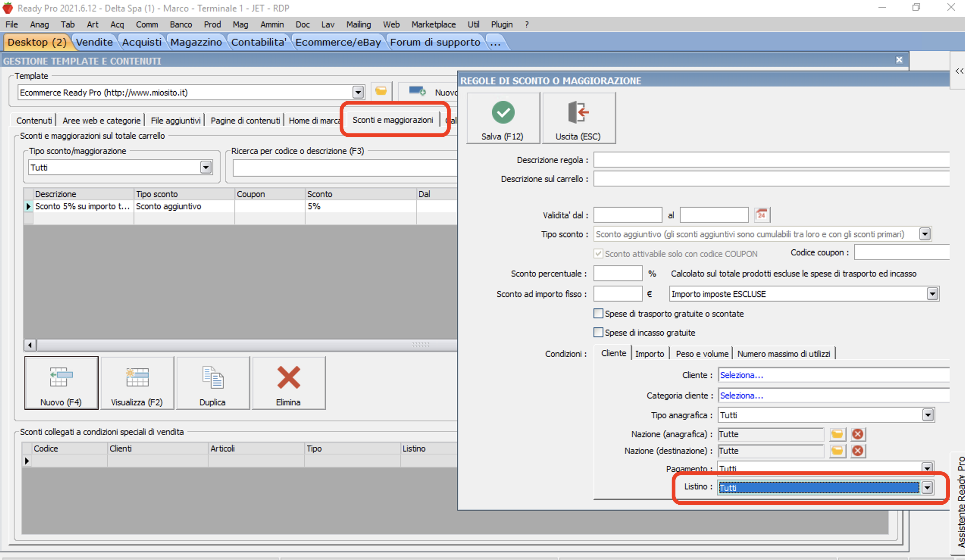
Task: Open folder icon for Nazione (destinazione)
Action: click(837, 451)
